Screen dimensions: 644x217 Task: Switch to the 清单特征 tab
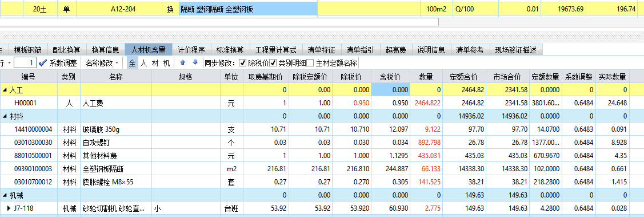322,50
